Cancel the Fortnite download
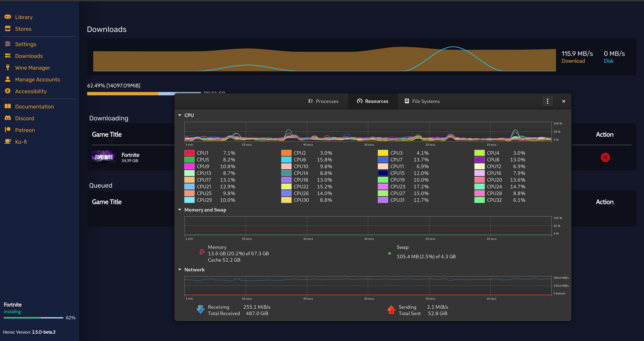Viewport: 644px width, 341px height. click(x=605, y=157)
